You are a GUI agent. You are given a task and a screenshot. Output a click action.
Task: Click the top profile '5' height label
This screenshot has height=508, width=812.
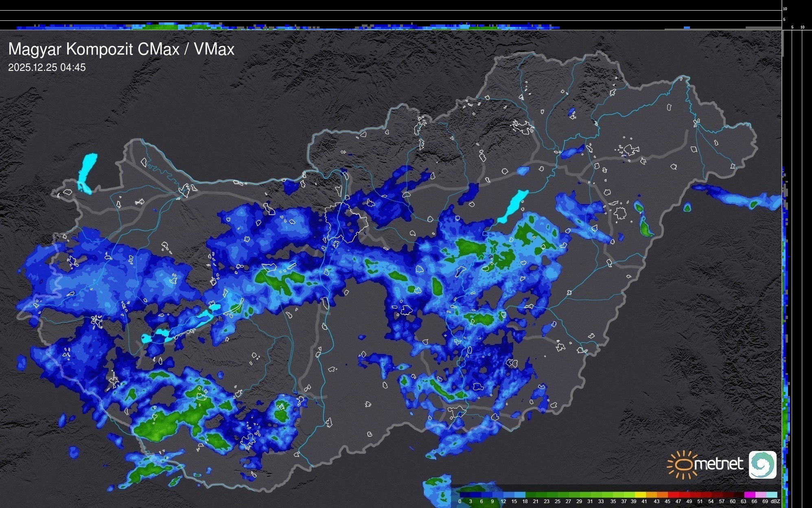(784, 20)
